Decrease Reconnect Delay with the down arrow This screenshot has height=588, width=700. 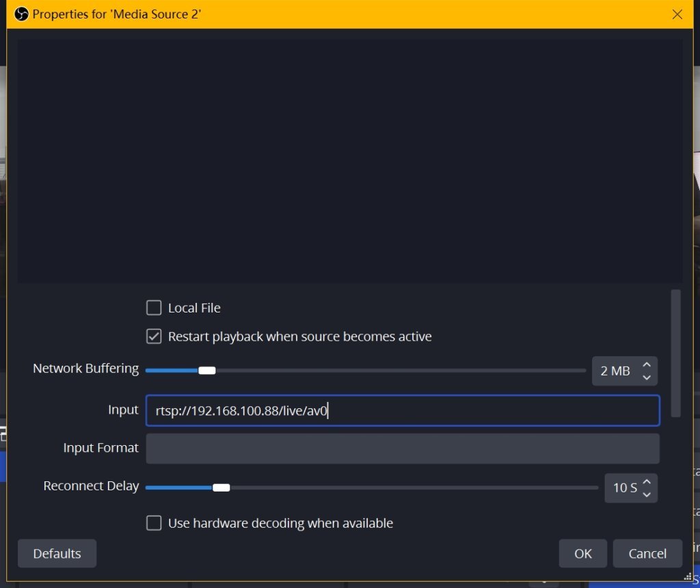point(647,494)
